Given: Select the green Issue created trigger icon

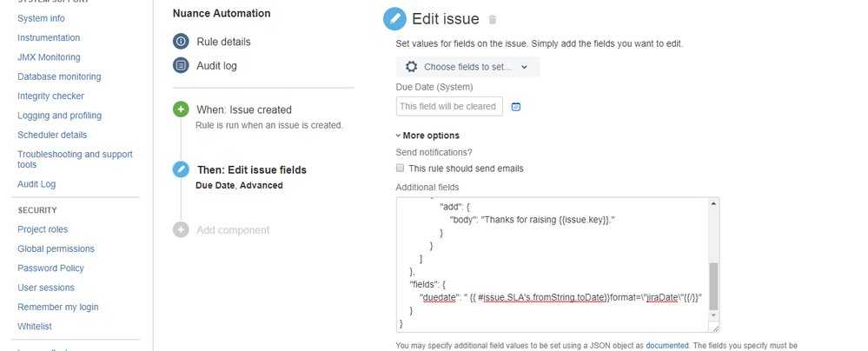Looking at the screenshot, I should (x=181, y=109).
